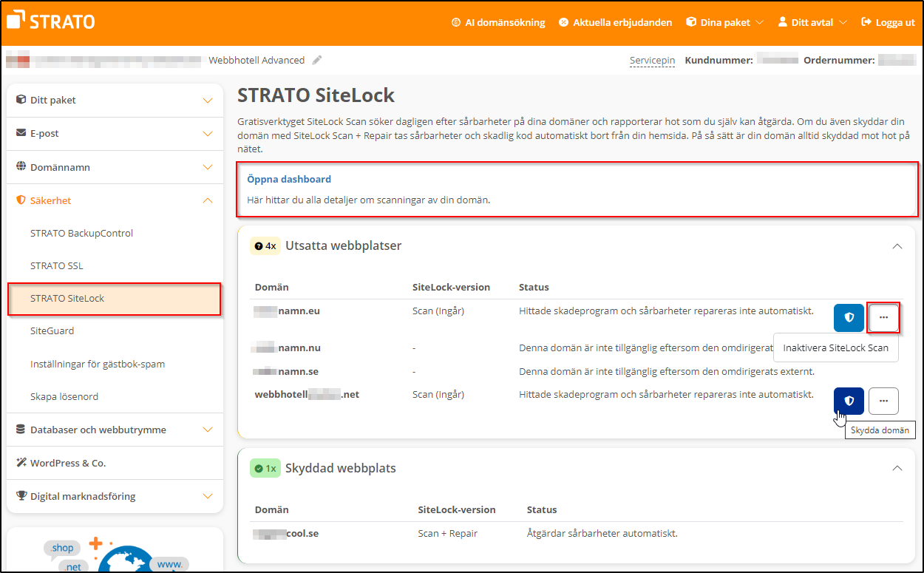This screenshot has height=573, width=924.
Task: Click the green 1x status badge
Action: click(265, 468)
